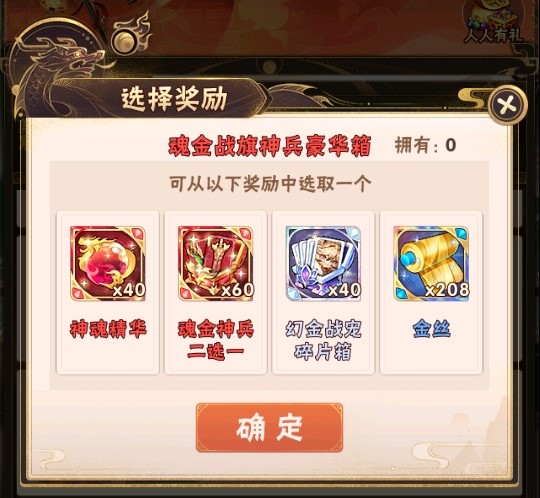Click the 神魂精华 reward label
The height and width of the screenshot is (498, 540).
108,329
